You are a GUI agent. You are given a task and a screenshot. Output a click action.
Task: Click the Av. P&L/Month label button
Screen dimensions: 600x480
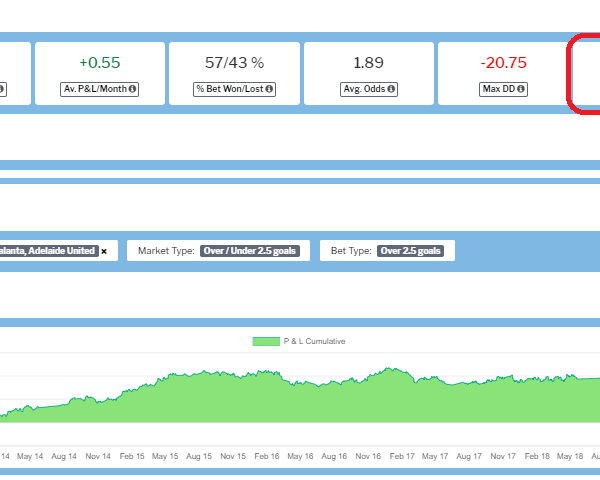99,89
